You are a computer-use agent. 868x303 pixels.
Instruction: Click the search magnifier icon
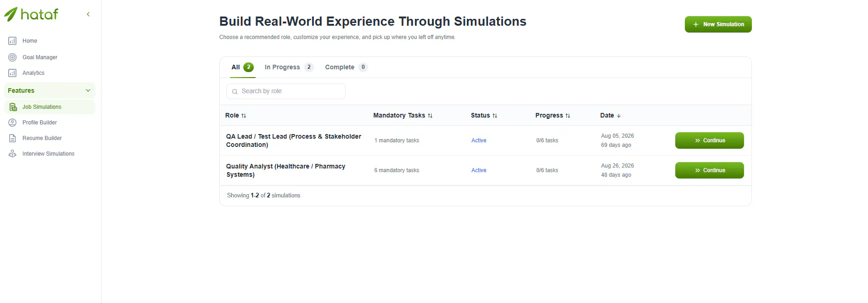tap(235, 91)
